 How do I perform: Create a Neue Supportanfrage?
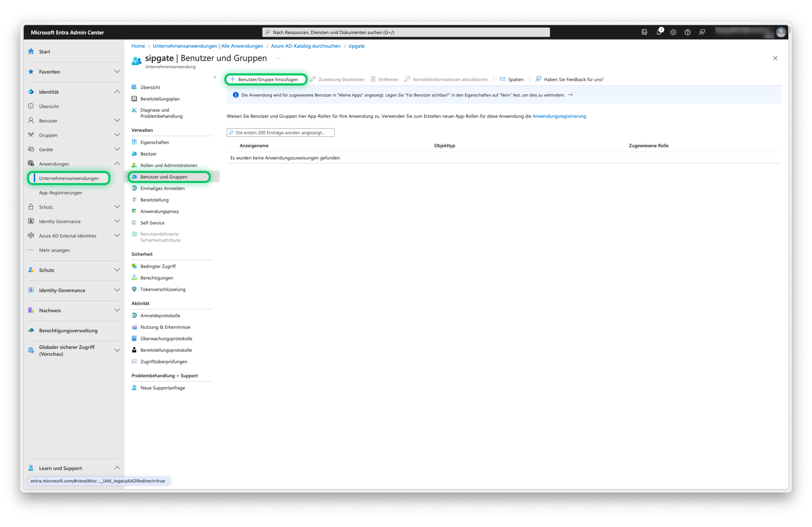click(162, 388)
